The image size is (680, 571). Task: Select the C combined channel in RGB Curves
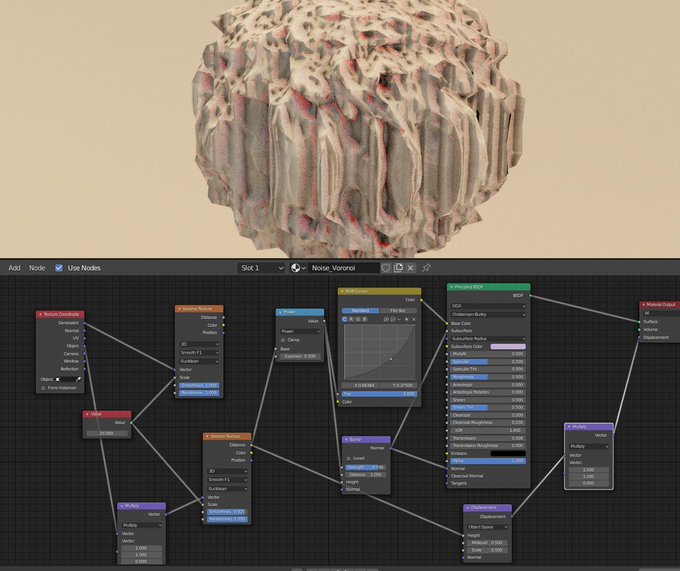pos(345,319)
